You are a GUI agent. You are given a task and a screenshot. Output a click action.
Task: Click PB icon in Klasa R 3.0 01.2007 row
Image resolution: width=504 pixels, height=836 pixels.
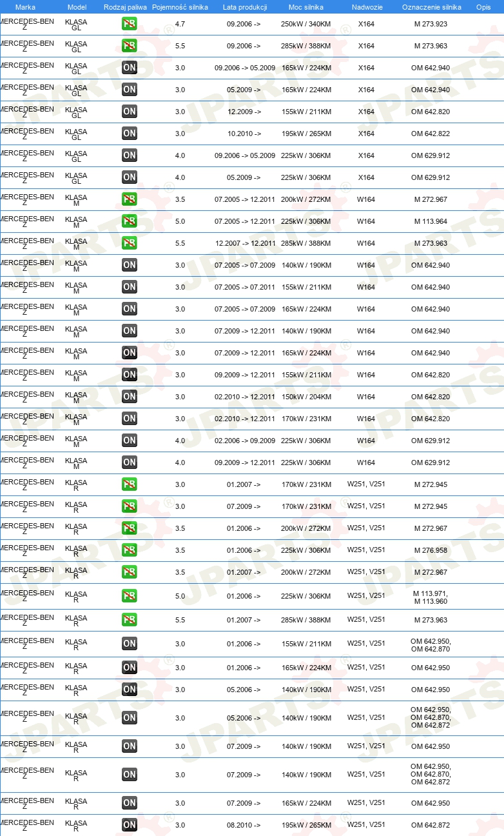[x=130, y=484]
